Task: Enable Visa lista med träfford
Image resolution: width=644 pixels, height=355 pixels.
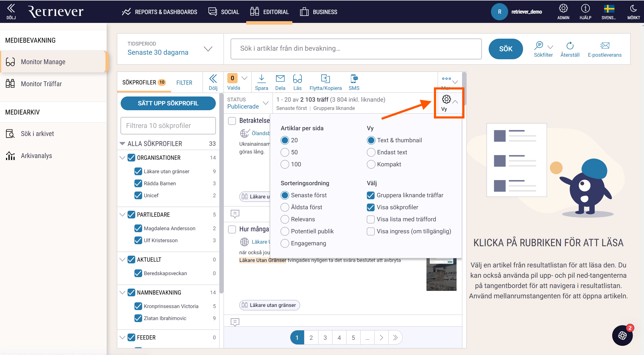Action: click(x=371, y=219)
